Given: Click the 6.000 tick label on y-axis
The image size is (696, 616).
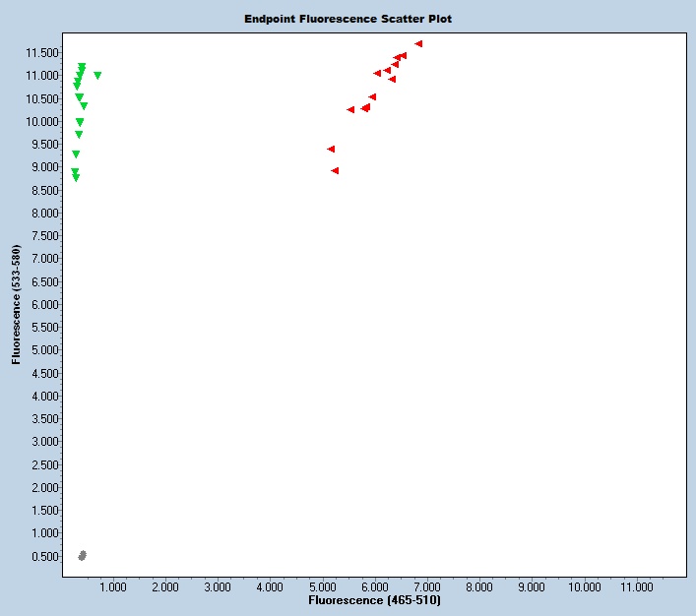Looking at the screenshot, I should coord(44,304).
